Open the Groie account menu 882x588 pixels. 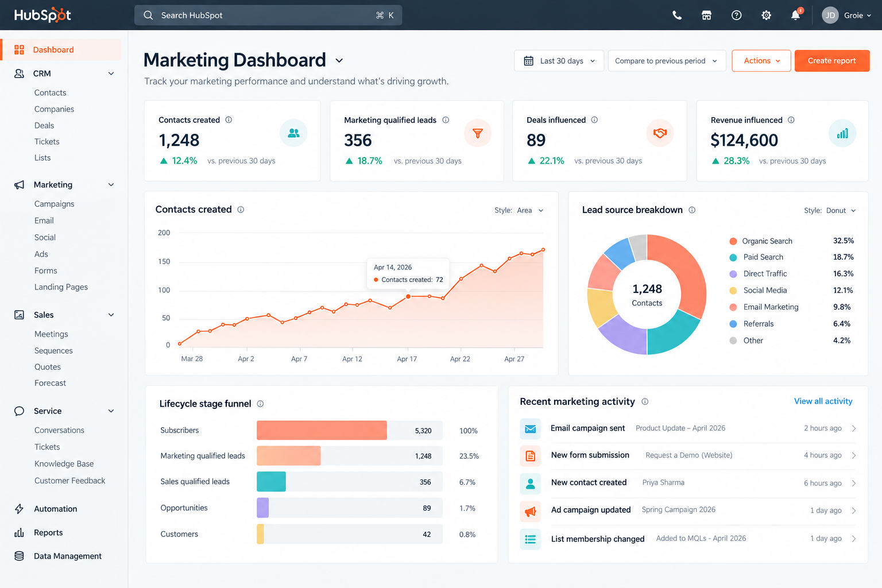(846, 16)
